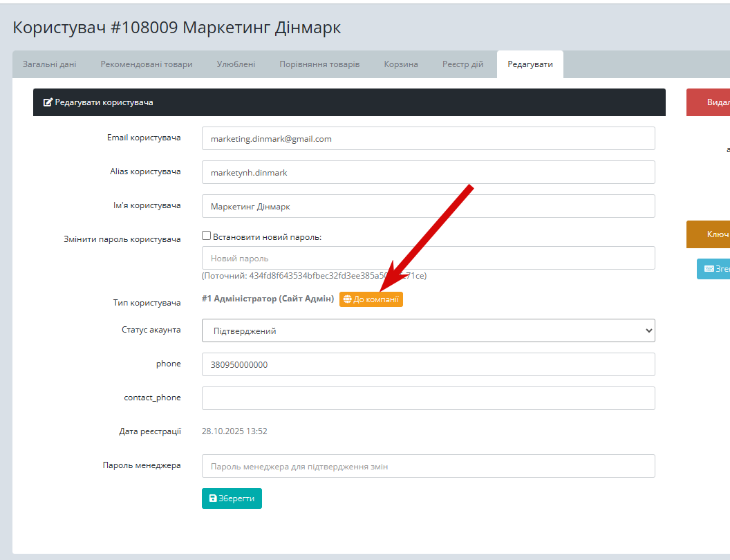Click the blue keyboard-icon button

coord(713,269)
